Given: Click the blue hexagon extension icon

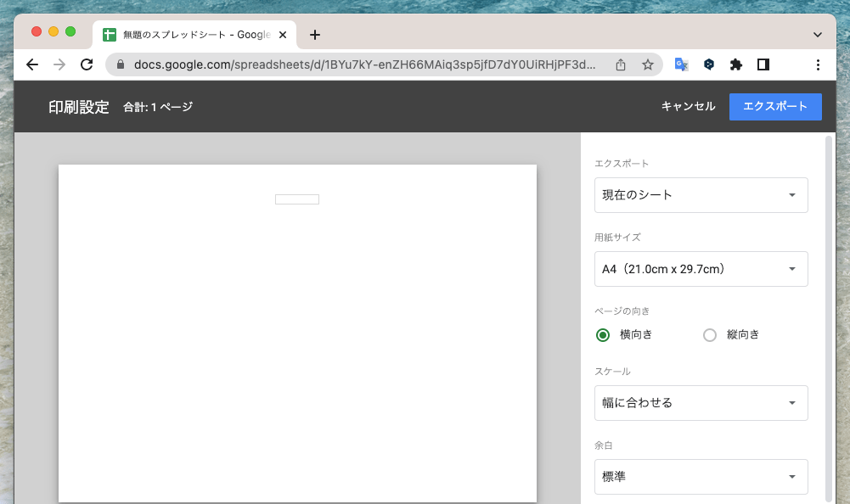Looking at the screenshot, I should coord(708,64).
